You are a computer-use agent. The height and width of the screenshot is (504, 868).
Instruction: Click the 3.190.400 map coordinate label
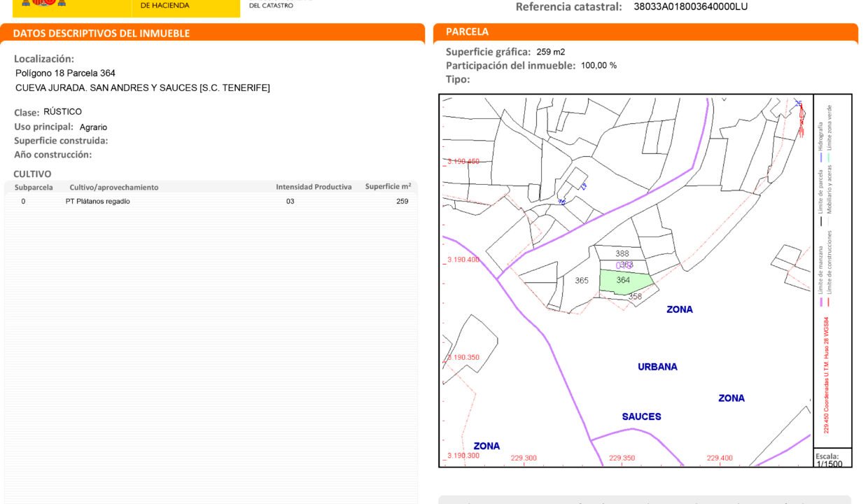tap(463, 260)
